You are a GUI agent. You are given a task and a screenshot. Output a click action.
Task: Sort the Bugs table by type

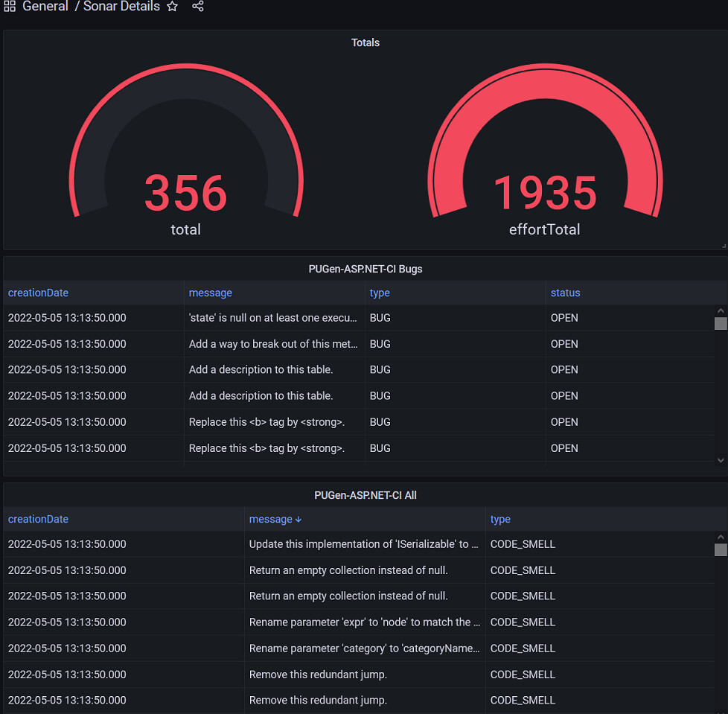point(380,293)
